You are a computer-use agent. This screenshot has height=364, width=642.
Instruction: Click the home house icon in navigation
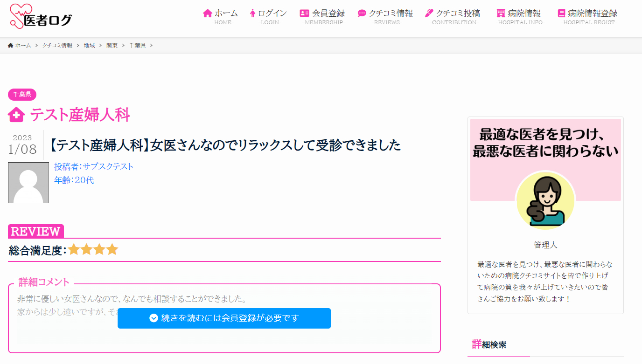point(208,13)
